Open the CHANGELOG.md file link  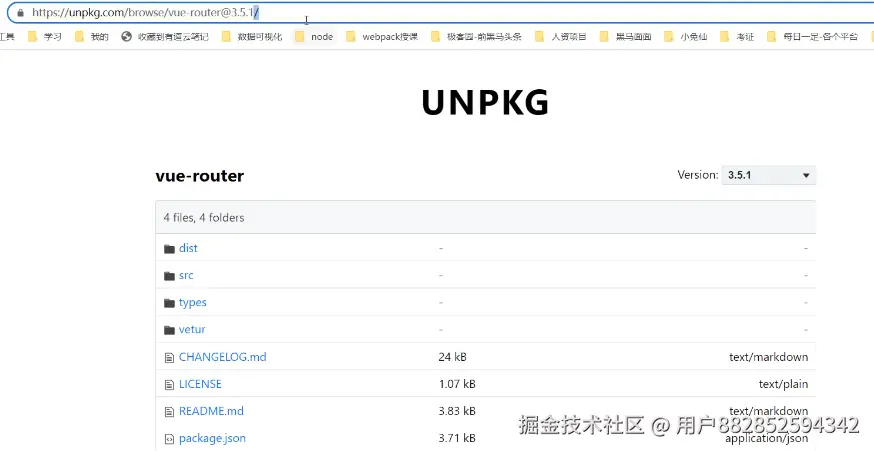tap(222, 357)
